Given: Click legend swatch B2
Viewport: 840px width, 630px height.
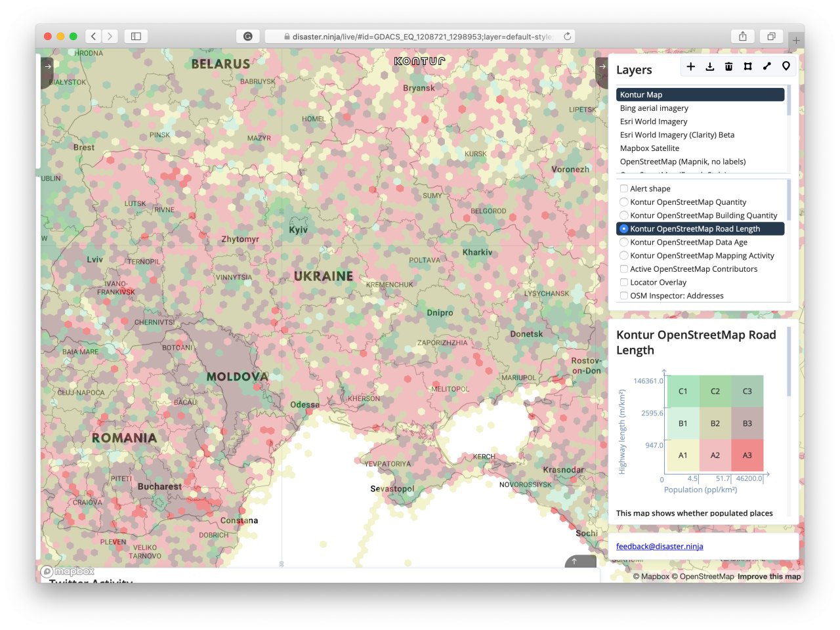Looking at the screenshot, I should 715,423.
